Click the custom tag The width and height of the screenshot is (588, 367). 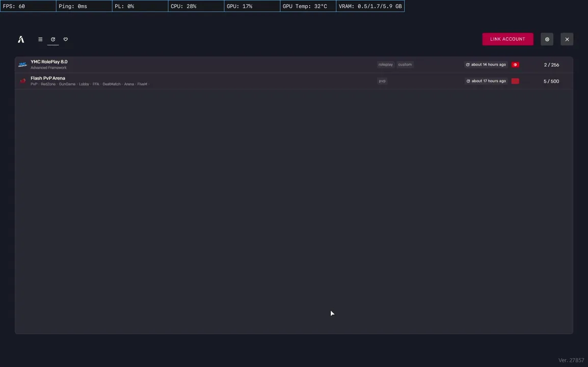click(x=405, y=65)
